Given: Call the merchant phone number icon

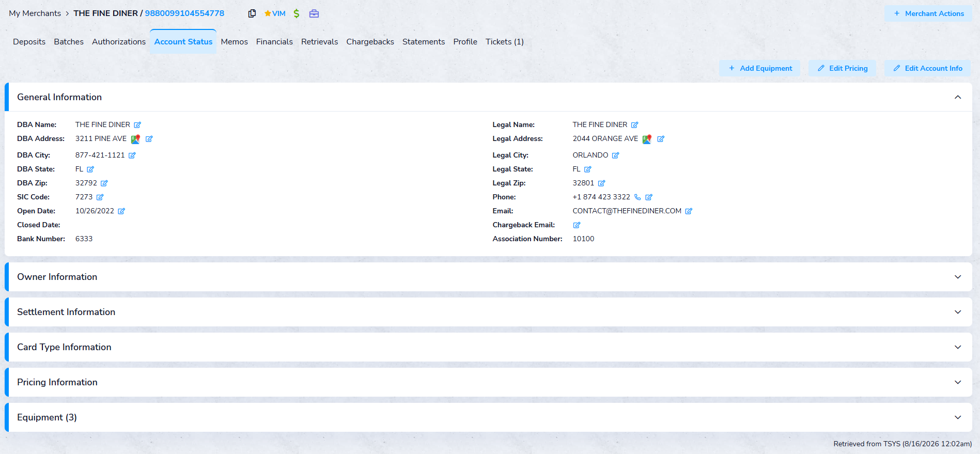Looking at the screenshot, I should click(637, 197).
